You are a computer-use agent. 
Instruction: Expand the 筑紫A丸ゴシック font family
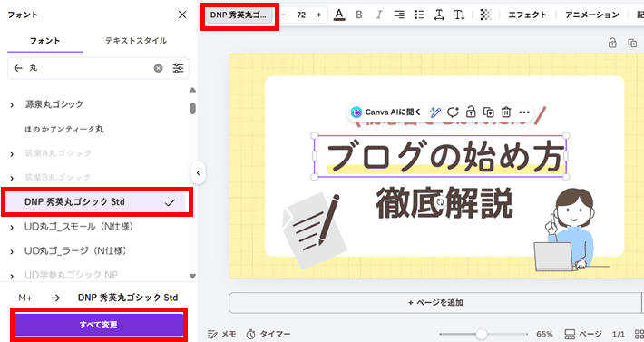click(12, 154)
